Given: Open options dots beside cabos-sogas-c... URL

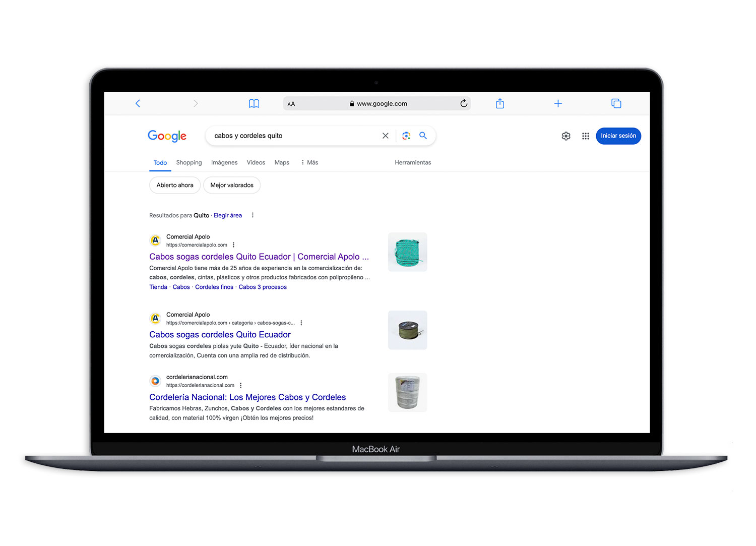Looking at the screenshot, I should [301, 323].
